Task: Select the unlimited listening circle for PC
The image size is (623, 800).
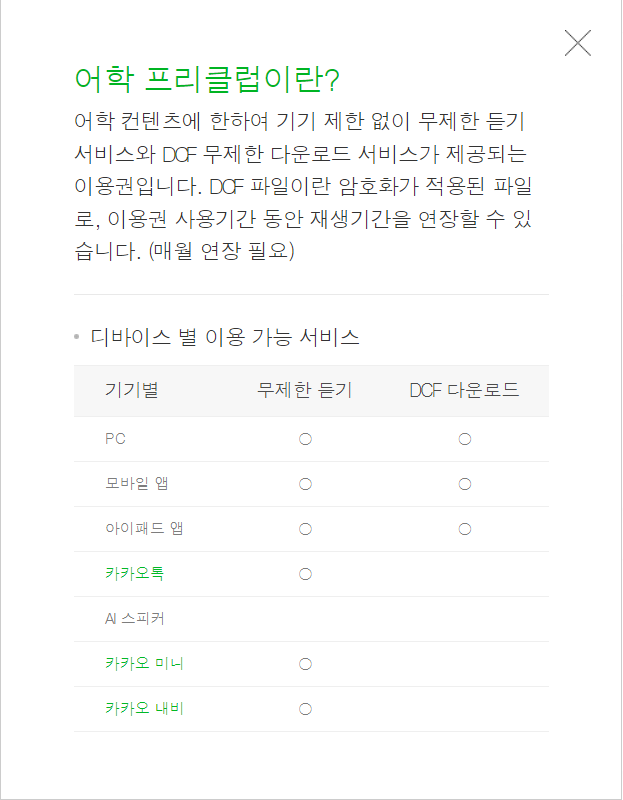Action: pos(304,437)
